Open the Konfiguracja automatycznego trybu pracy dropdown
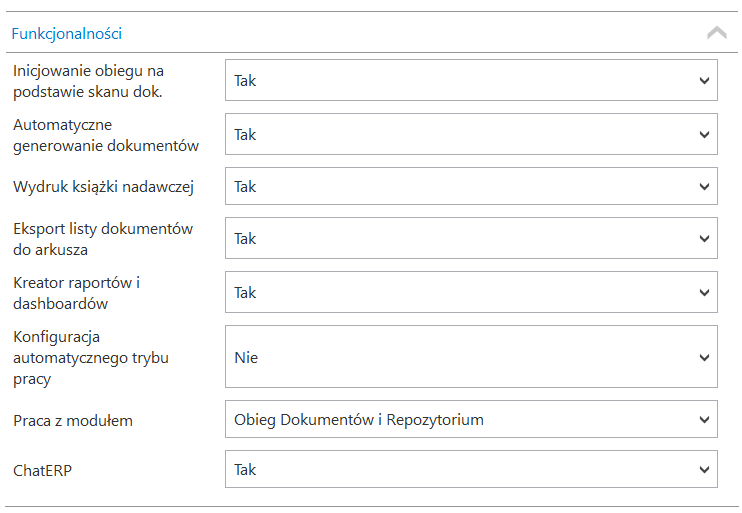The image size is (742, 513). click(x=470, y=357)
